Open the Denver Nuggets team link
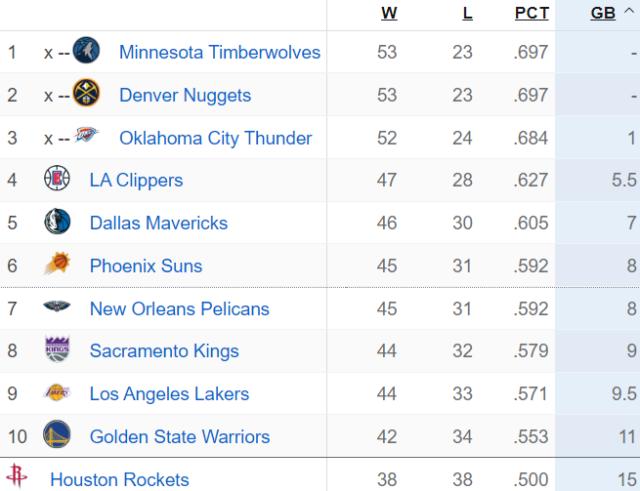The width and height of the screenshot is (640, 491). point(184,95)
